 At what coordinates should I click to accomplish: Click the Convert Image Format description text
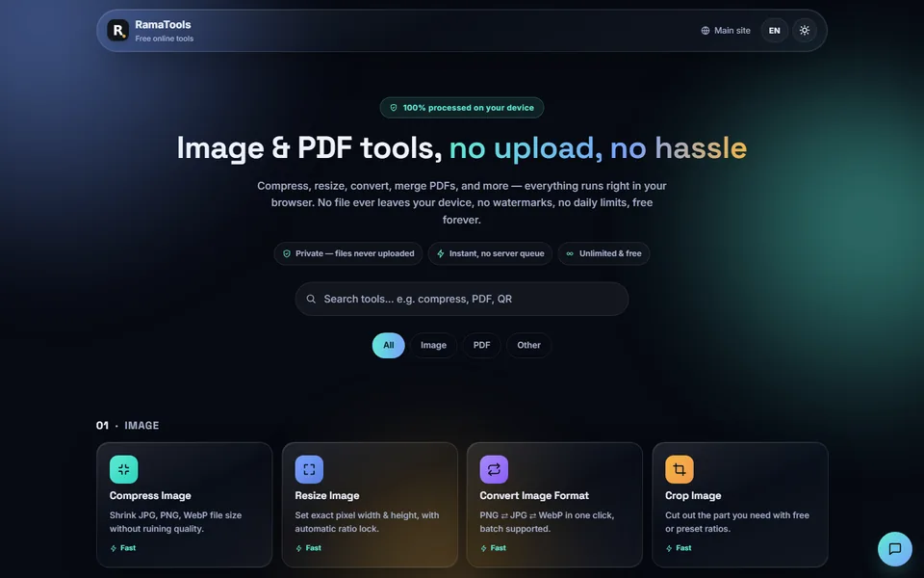[x=547, y=522]
